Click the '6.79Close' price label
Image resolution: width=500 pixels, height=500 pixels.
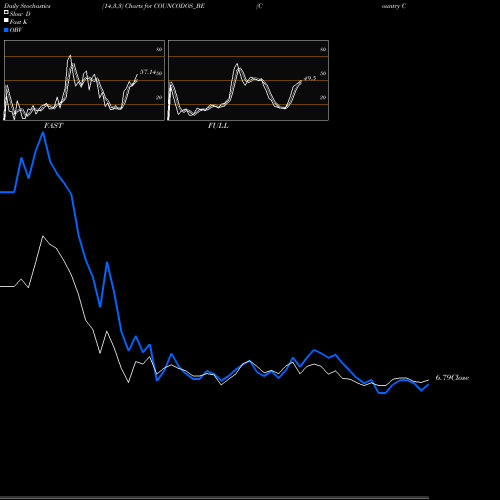point(452,377)
